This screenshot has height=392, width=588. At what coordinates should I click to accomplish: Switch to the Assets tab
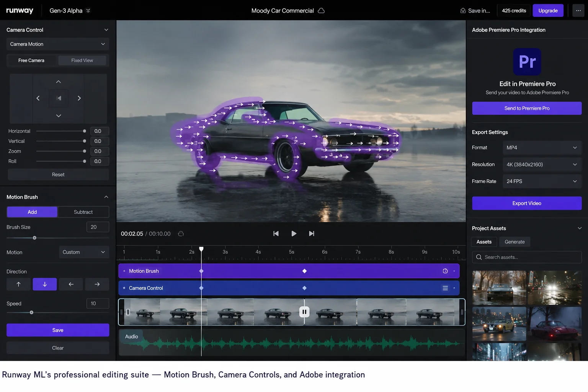pos(484,242)
